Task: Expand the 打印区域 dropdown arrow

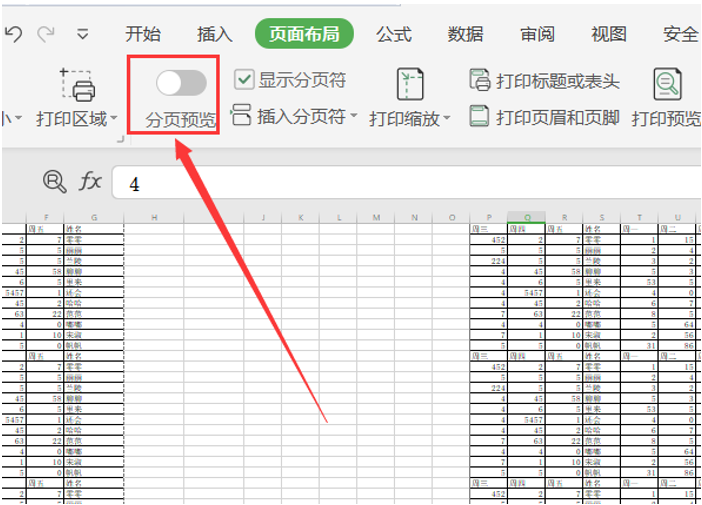Action: [x=114, y=118]
